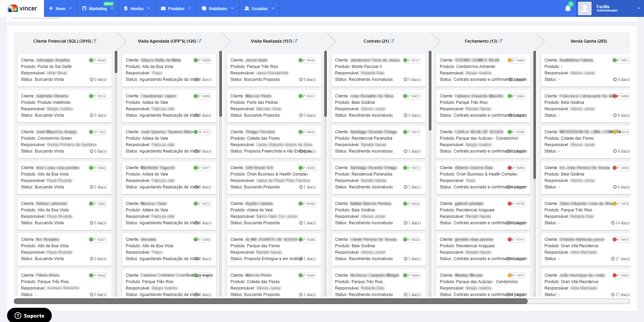Image resolution: width=644 pixels, height=322 pixels.
Task: Open external link for Visita Agendada (OPP'S)
Action: (x=199, y=41)
